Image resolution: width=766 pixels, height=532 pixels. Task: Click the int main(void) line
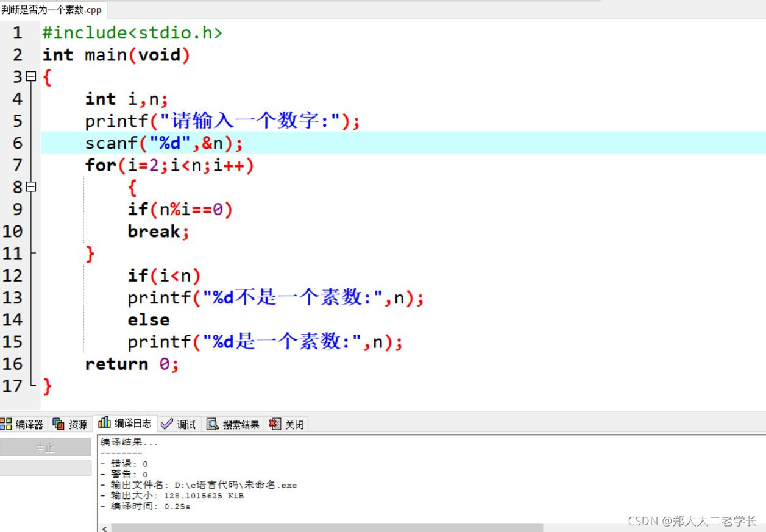[116, 55]
